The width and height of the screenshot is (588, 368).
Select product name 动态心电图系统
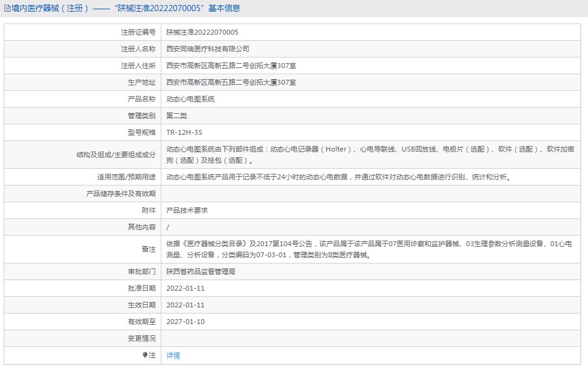[190, 99]
